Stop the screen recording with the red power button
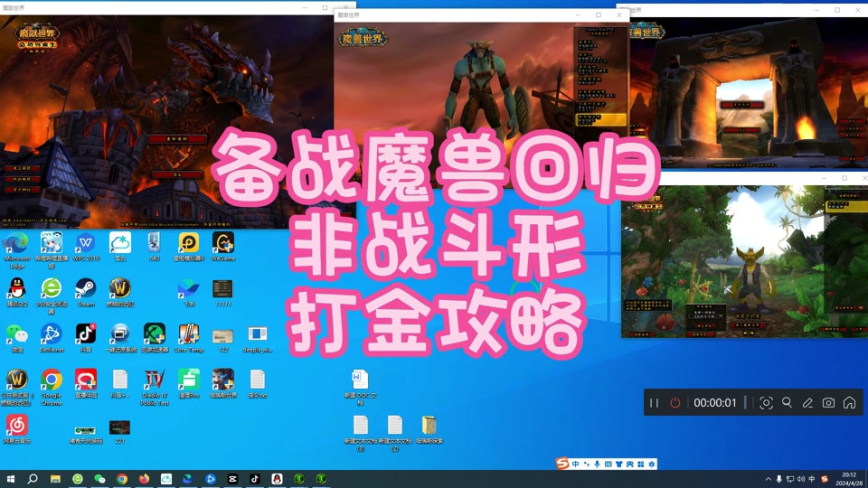Image resolution: width=868 pixels, height=488 pixels. (675, 403)
